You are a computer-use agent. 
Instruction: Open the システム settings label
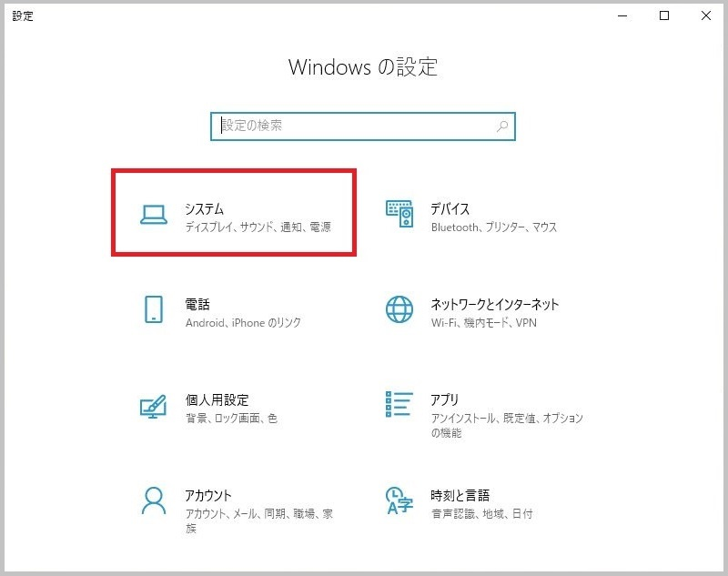(x=204, y=209)
